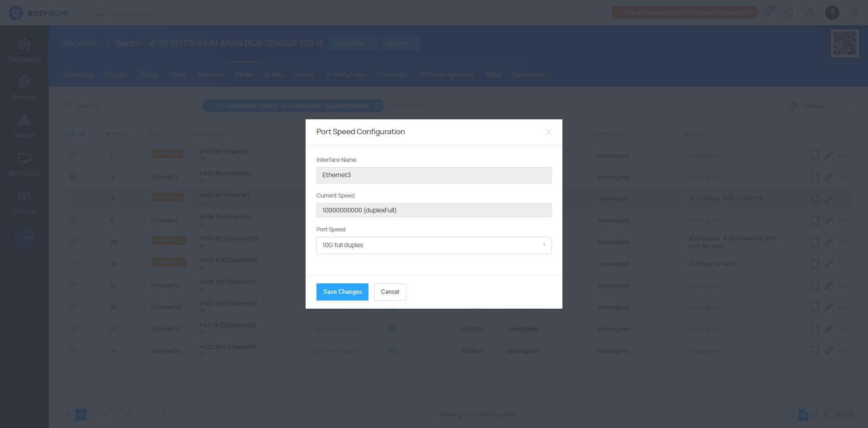Go to pagination page 5

(128, 415)
